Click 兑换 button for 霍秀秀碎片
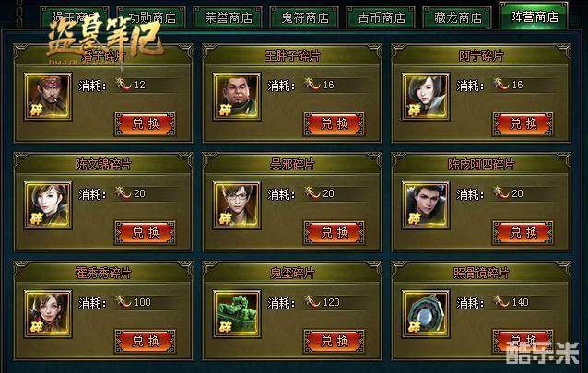The image size is (588, 373). click(145, 341)
